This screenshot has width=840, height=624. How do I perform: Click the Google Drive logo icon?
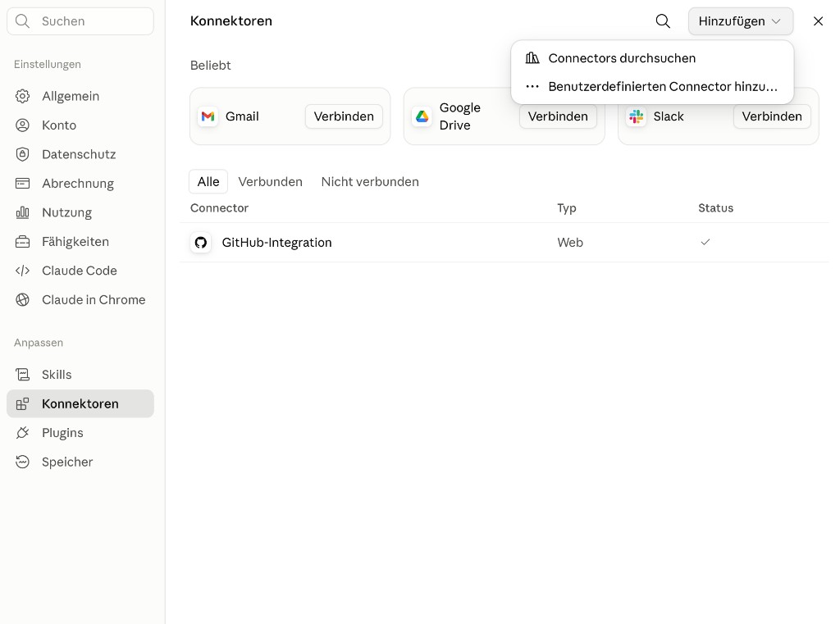(422, 116)
